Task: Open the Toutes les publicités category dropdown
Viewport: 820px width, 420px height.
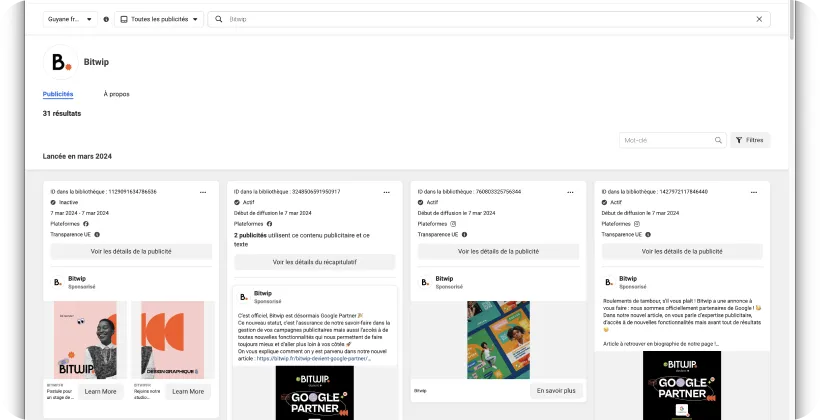Action: (159, 19)
